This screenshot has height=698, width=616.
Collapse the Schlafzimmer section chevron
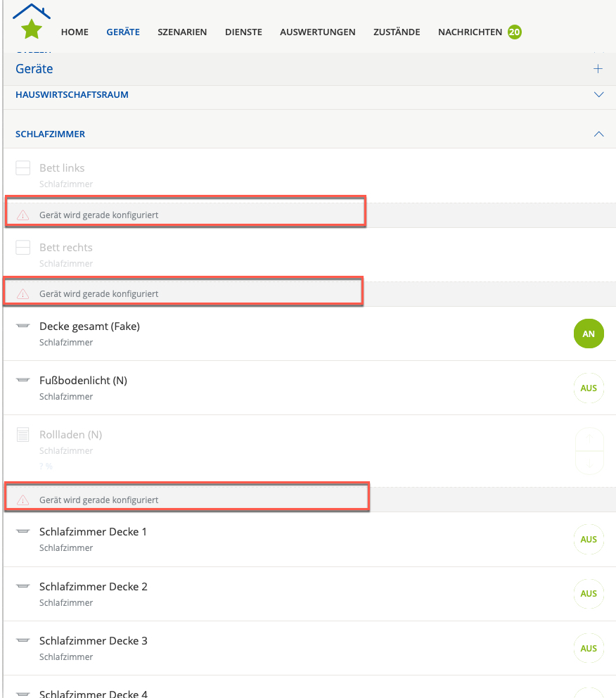598,134
